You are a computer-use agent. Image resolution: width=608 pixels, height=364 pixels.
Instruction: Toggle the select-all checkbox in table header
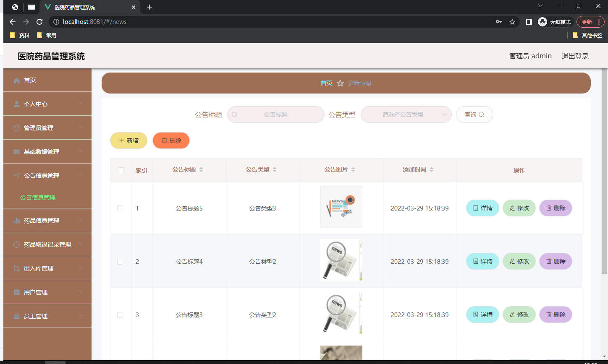click(x=121, y=170)
